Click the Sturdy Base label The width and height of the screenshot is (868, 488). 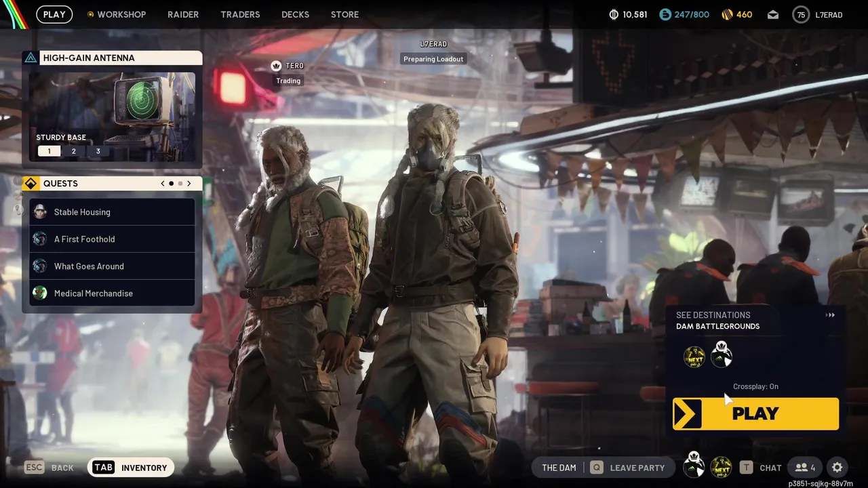[x=61, y=138]
